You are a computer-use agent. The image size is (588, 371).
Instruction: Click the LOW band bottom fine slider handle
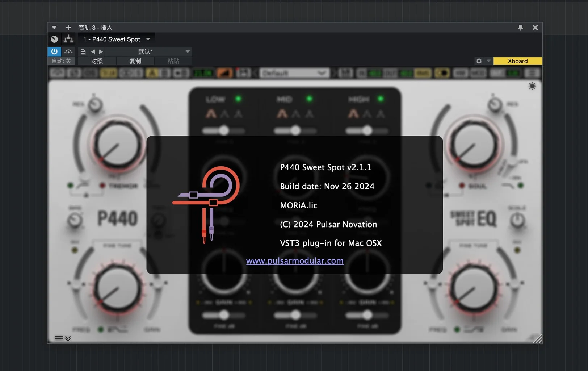pyautogui.click(x=224, y=315)
